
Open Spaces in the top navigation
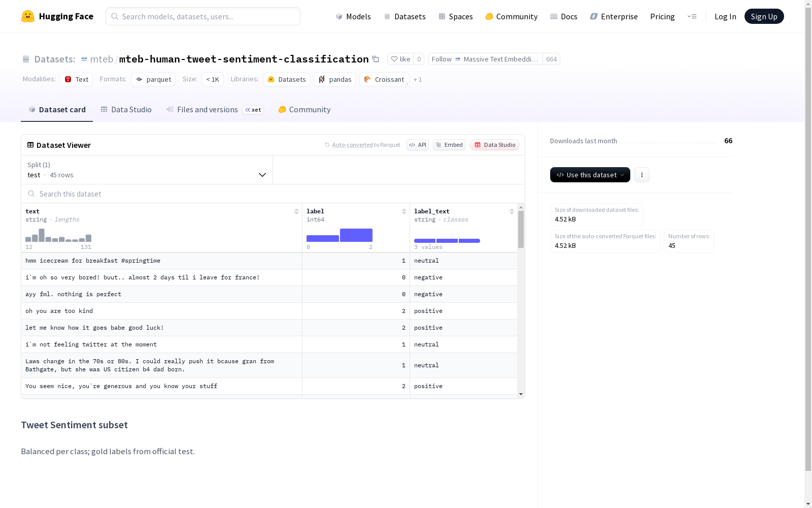(x=456, y=16)
